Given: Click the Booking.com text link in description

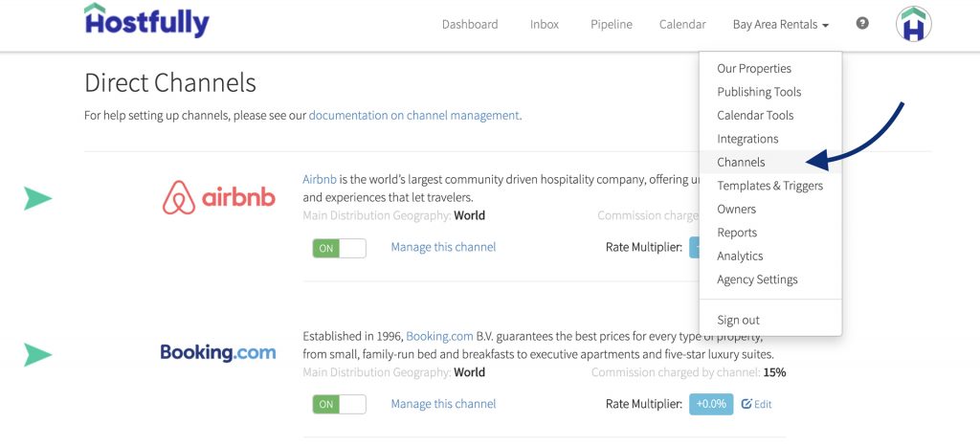Looking at the screenshot, I should (439, 336).
